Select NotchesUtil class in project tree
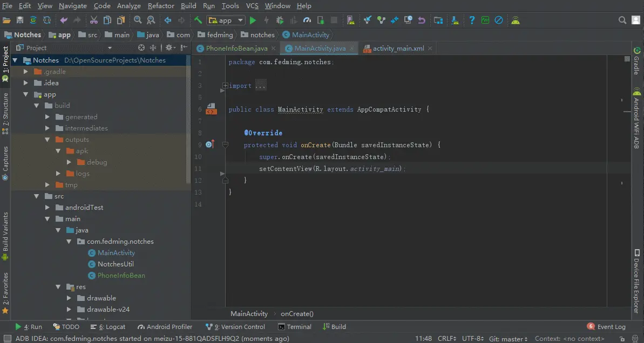This screenshot has height=343, width=644. click(116, 264)
